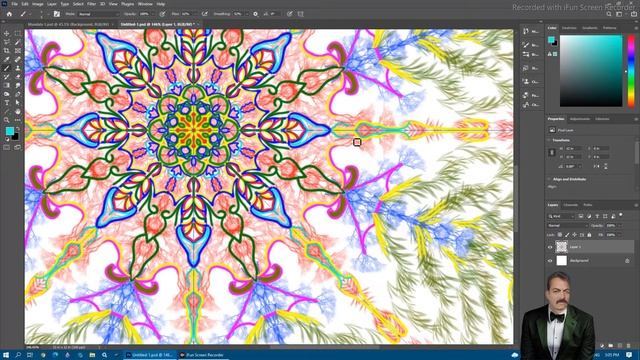The width and height of the screenshot is (640, 360).
Task: Switch to Mandala document tab
Action: click(x=68, y=24)
